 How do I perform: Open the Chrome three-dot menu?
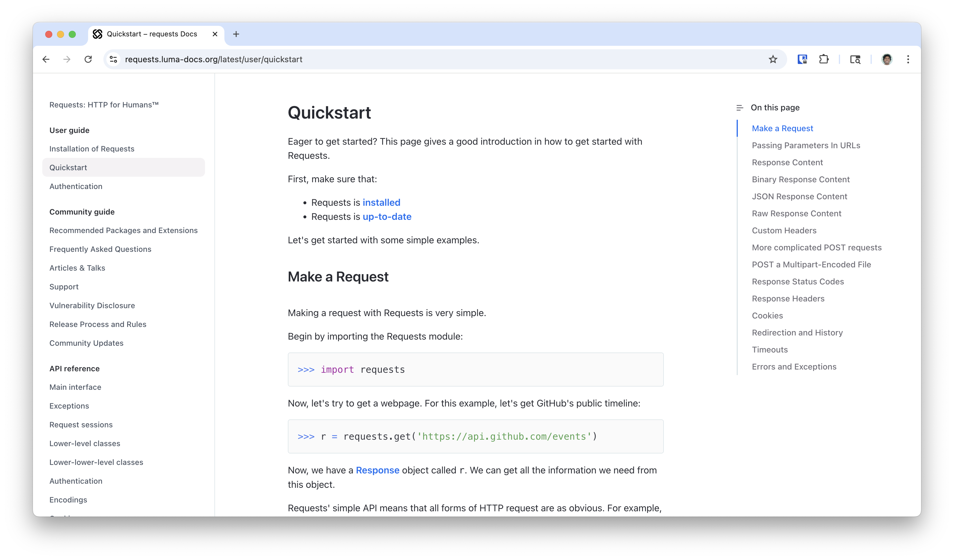point(908,59)
